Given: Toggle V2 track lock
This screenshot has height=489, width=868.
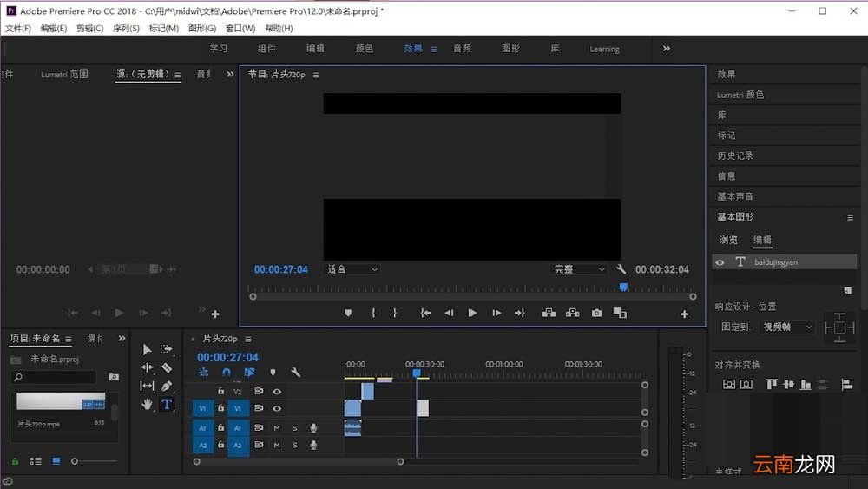Looking at the screenshot, I should tap(220, 391).
